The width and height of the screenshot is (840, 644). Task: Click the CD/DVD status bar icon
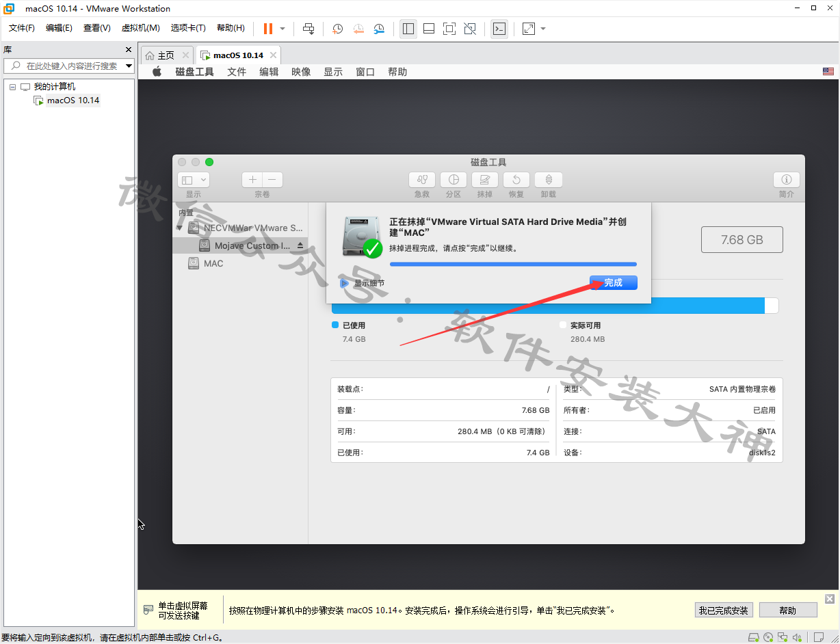768,637
